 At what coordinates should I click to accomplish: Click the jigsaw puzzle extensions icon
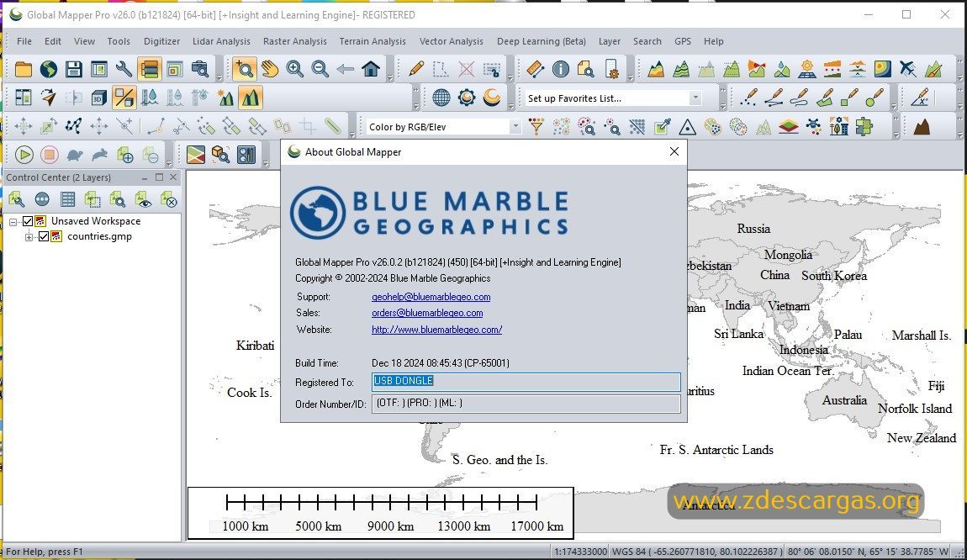click(x=864, y=127)
